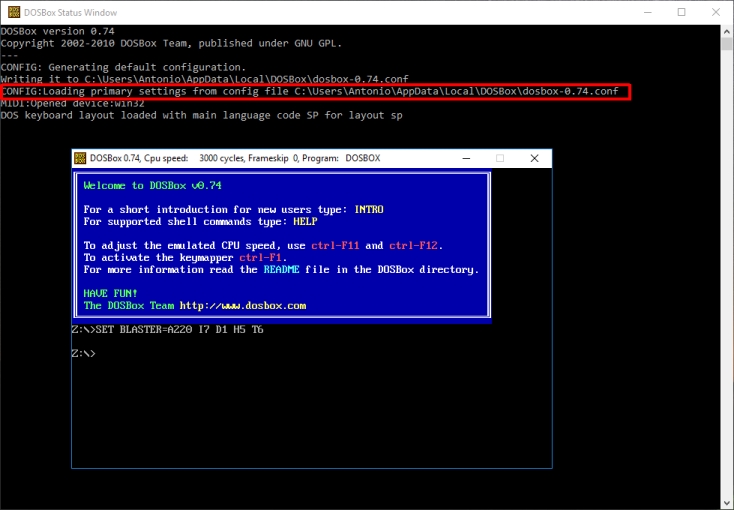Click the 'SET BLASTER=A220 I7 D1 H5 T6' line
The width and height of the screenshot is (734, 510).
pos(168,330)
